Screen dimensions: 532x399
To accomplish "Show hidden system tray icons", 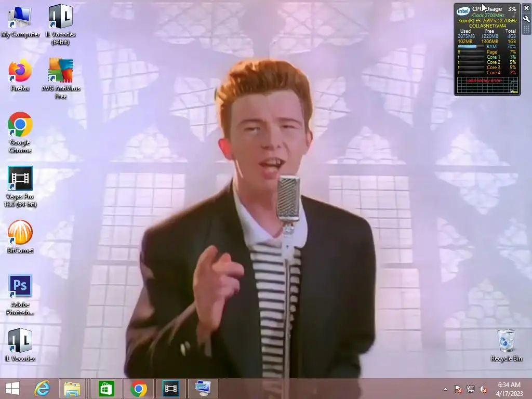I will [x=445, y=389].
